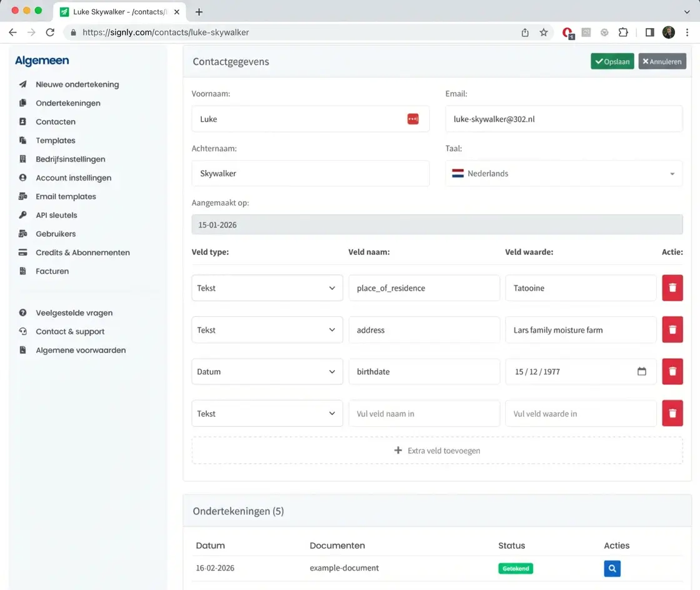This screenshot has height=590, width=700.
Task: Click password manager icon in Voornaam field
Action: coord(412,119)
